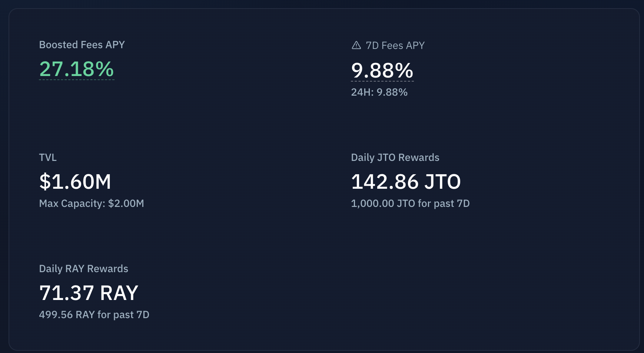This screenshot has height=353, width=644.
Task: Click the green 27.18% boosted APY value
Action: coord(77,69)
